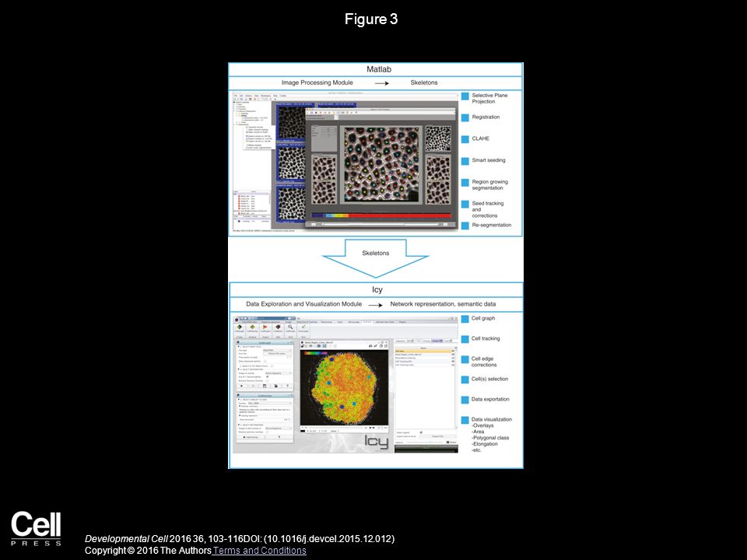The image size is (747, 560).
Task: Click the main segmentation image in Matlab window
Action: [381, 164]
